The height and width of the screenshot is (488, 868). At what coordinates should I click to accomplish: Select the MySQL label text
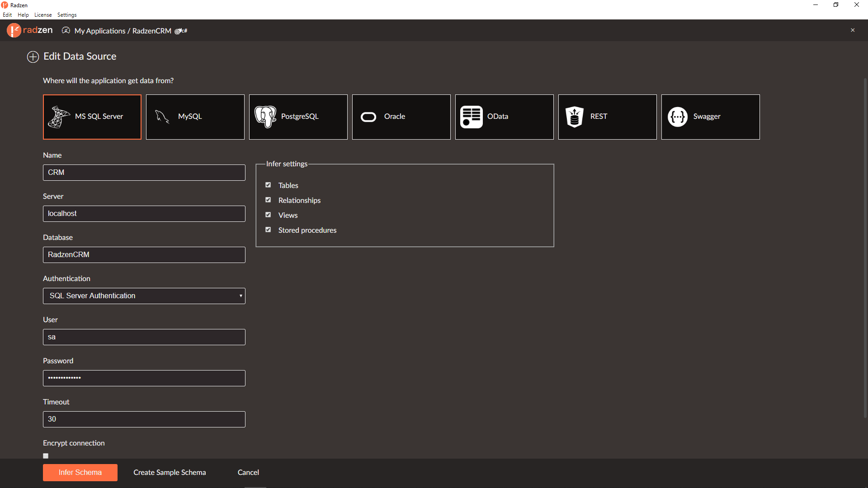pyautogui.click(x=190, y=117)
